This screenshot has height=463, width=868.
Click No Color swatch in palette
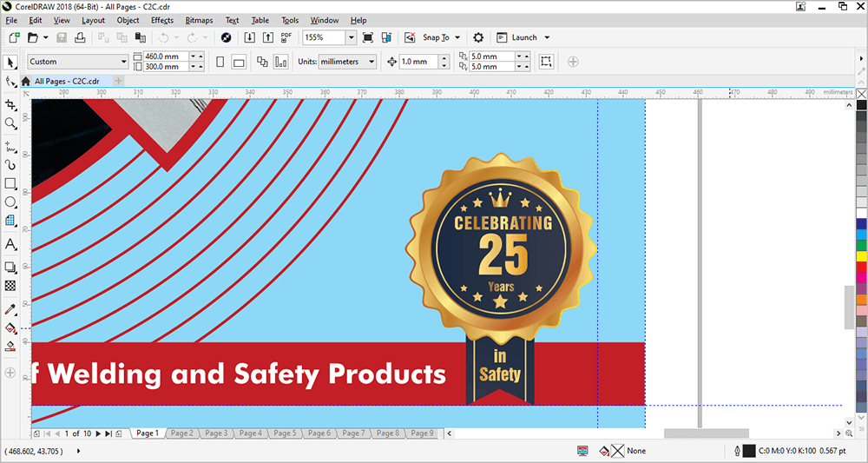861,94
